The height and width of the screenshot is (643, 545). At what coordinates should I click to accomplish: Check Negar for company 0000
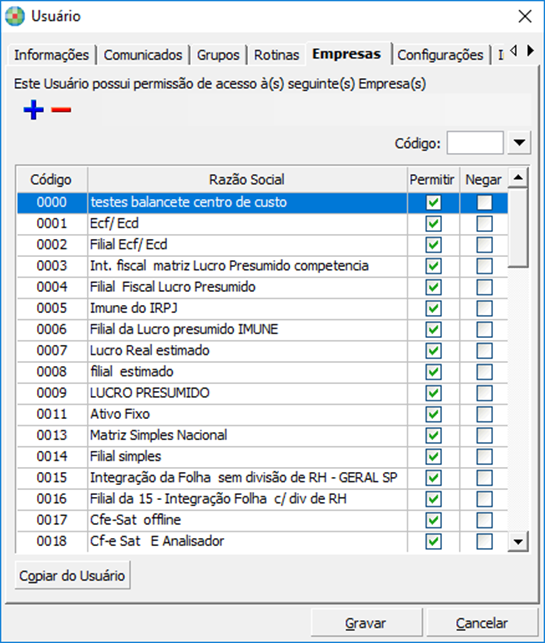coord(484,203)
